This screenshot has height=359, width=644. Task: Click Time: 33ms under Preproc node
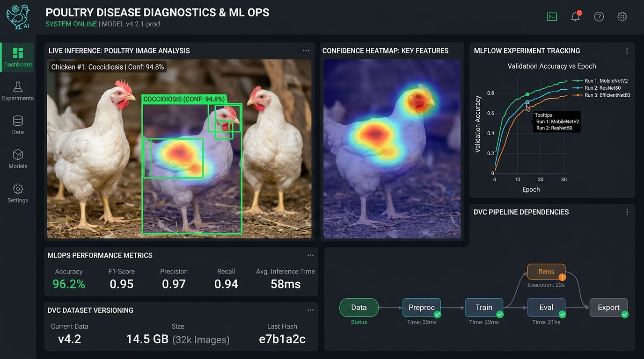point(422,322)
